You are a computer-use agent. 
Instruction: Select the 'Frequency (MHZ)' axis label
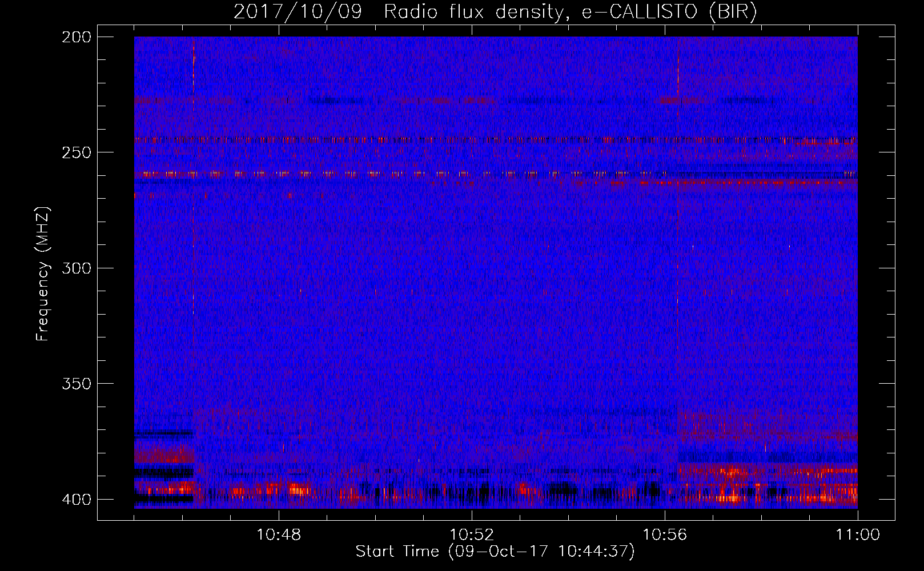(43, 274)
